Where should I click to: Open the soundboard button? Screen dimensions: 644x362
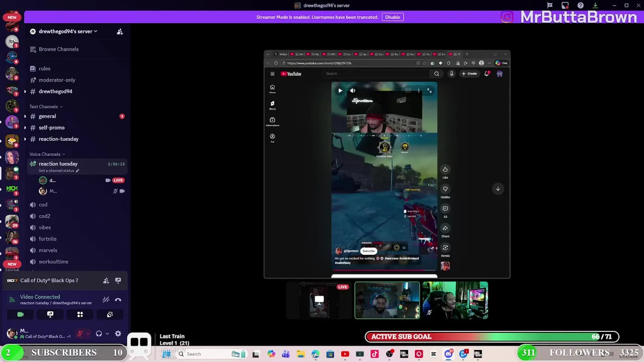[110, 314]
